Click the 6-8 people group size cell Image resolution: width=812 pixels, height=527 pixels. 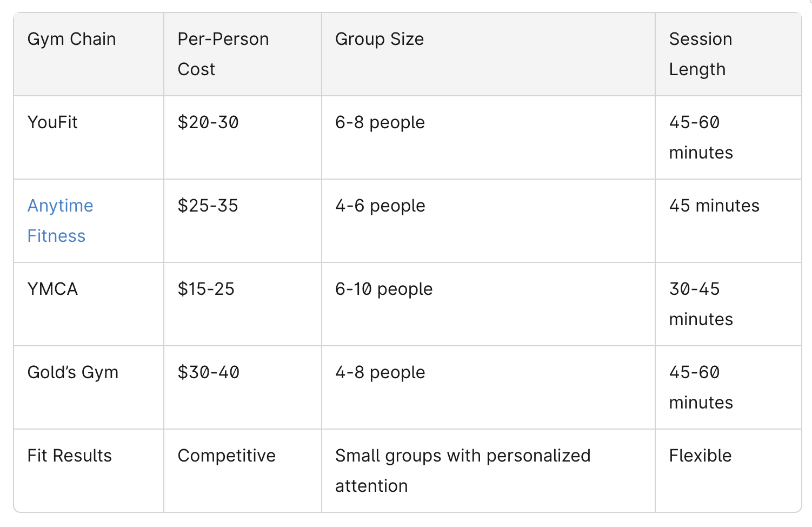[x=380, y=123]
